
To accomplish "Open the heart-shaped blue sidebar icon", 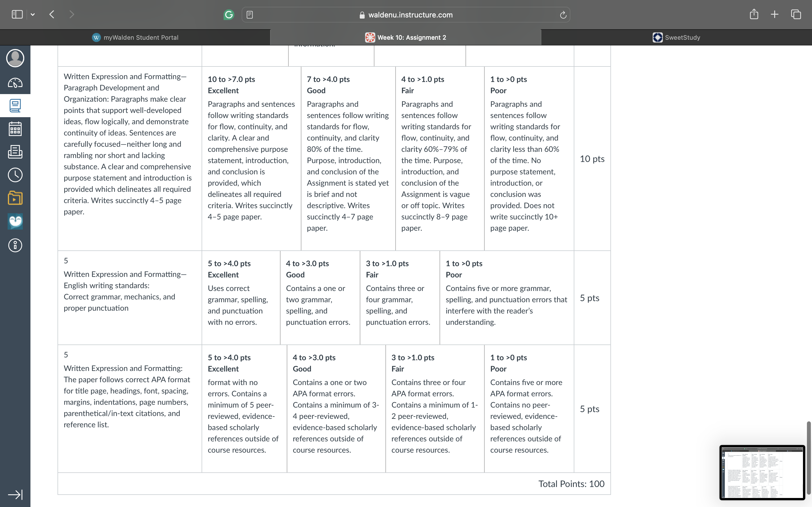I will point(15,222).
